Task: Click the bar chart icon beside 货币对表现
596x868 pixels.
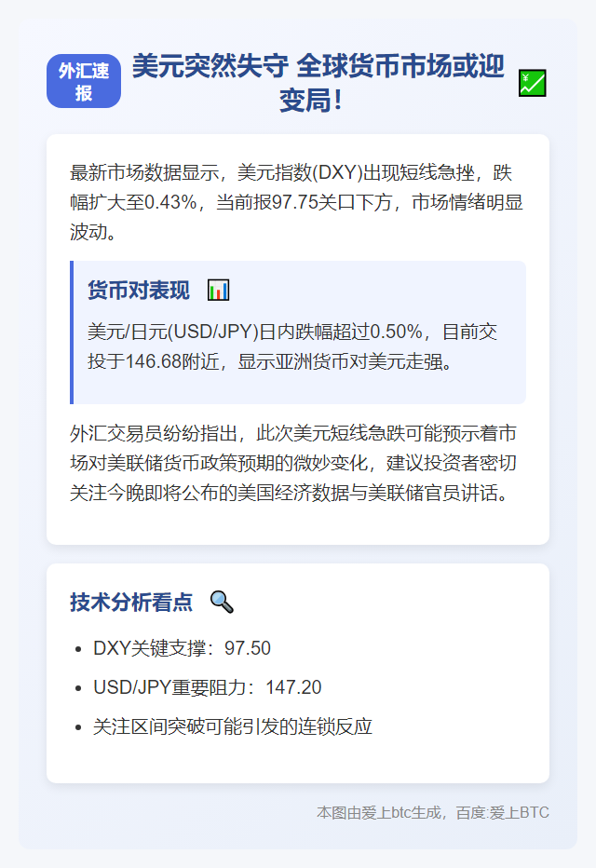Action: [x=218, y=290]
